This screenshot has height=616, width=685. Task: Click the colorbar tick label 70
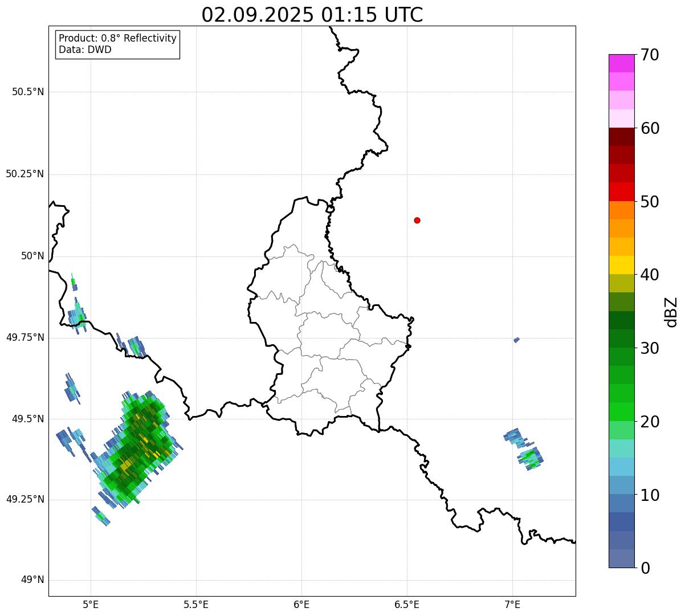pos(650,55)
